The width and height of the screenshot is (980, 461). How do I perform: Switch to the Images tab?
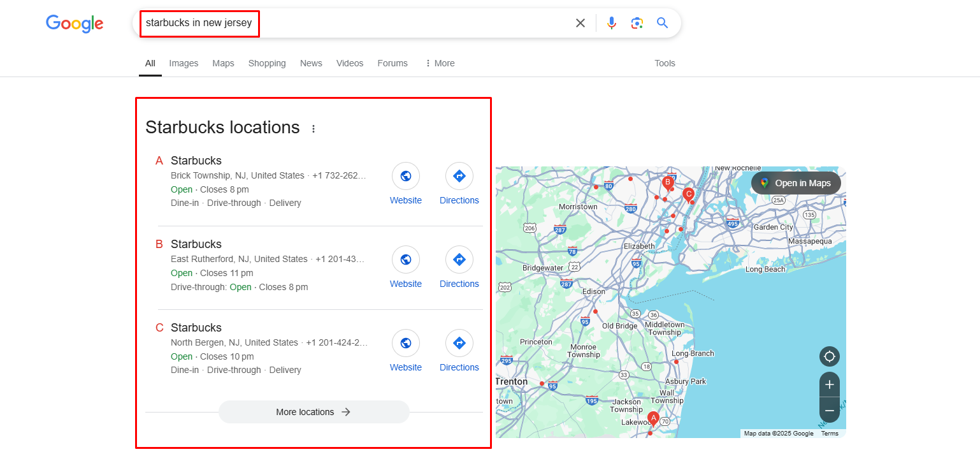click(184, 63)
